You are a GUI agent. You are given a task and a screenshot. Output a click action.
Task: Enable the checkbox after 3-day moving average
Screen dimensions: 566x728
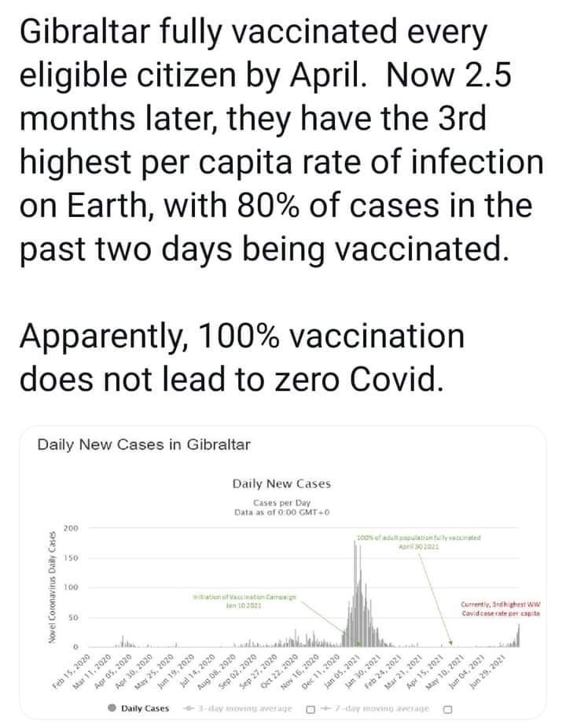310,708
